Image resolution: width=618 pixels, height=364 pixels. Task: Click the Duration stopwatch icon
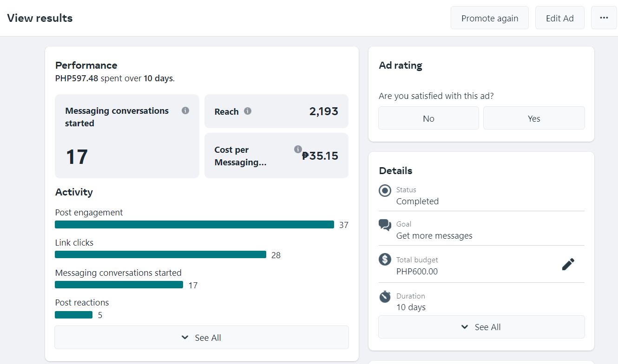click(385, 296)
